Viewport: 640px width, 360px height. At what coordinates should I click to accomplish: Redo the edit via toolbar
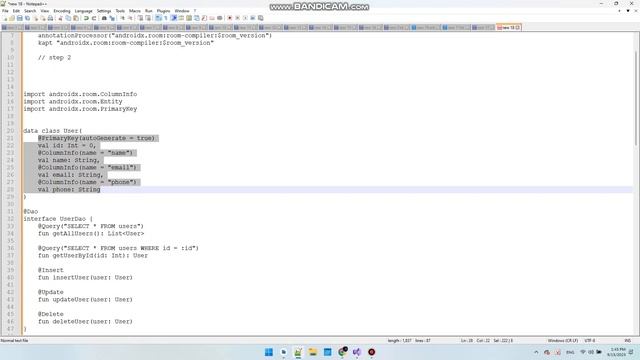coord(93,18)
